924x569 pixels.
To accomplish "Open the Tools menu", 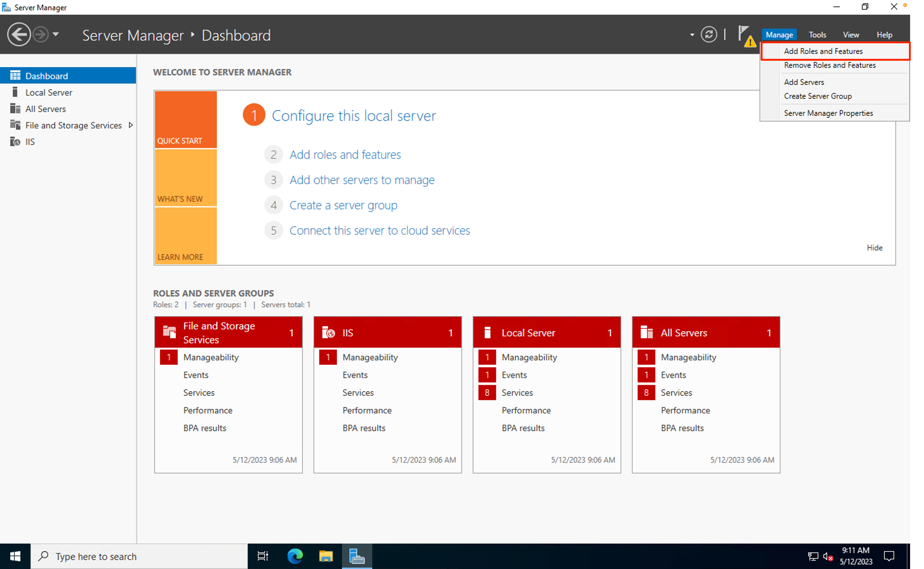I will click(x=817, y=35).
